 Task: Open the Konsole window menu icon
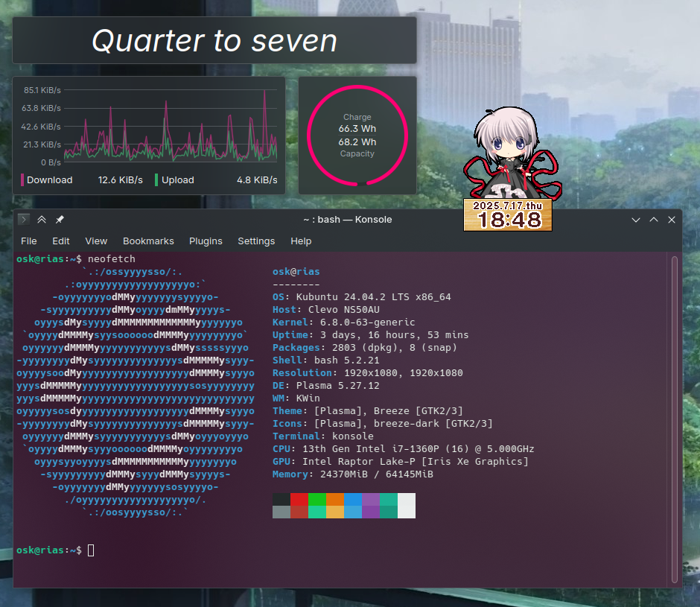[24, 219]
